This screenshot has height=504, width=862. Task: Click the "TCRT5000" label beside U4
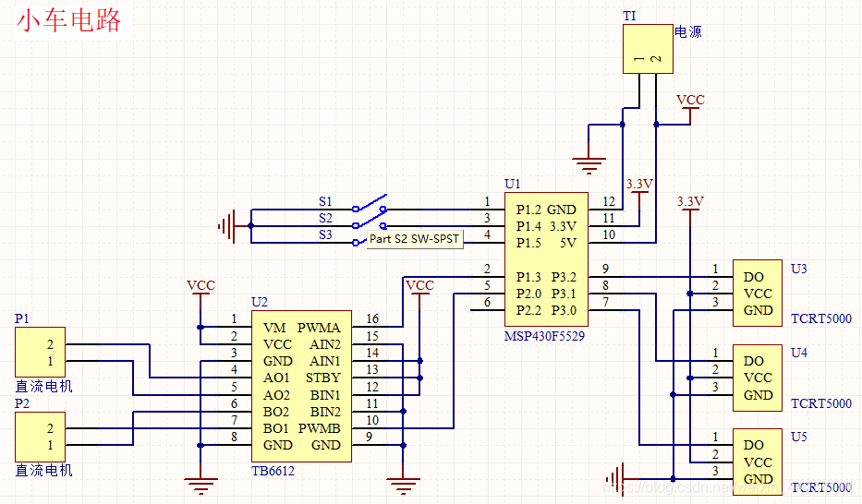coord(821,403)
